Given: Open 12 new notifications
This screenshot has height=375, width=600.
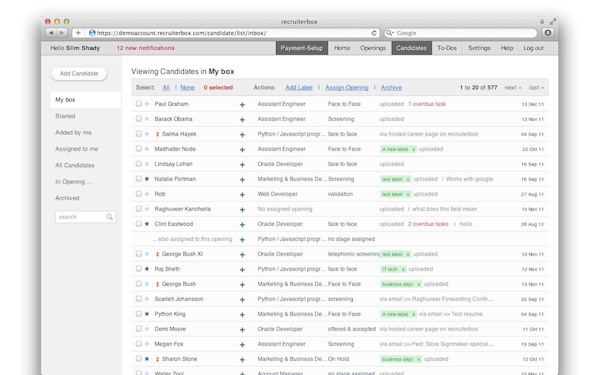Looking at the screenshot, I should click(x=145, y=48).
